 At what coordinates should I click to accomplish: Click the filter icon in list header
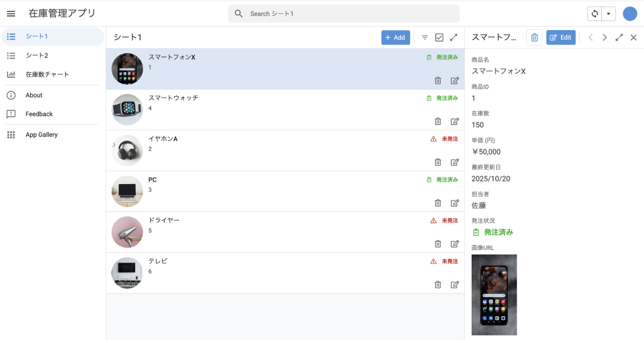point(425,38)
